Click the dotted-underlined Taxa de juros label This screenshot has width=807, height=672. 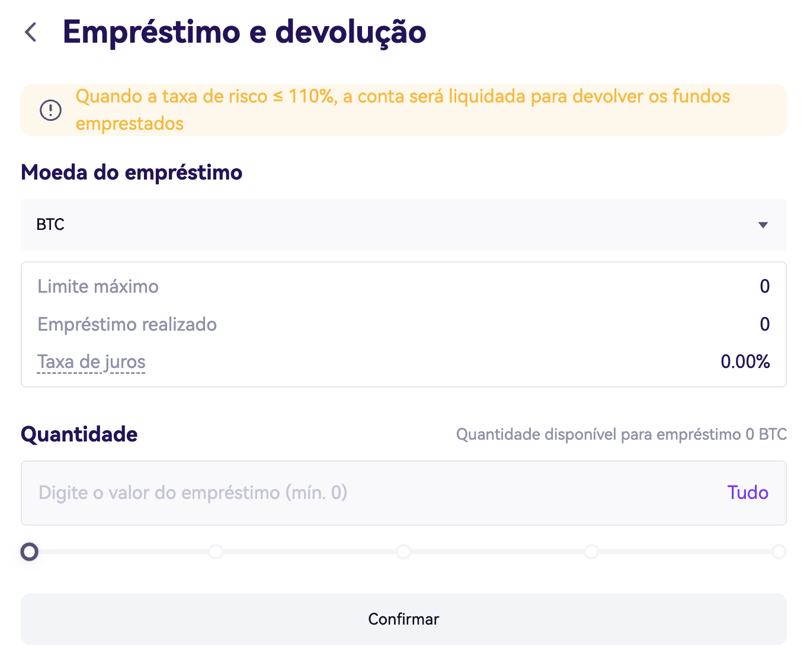[x=91, y=362]
